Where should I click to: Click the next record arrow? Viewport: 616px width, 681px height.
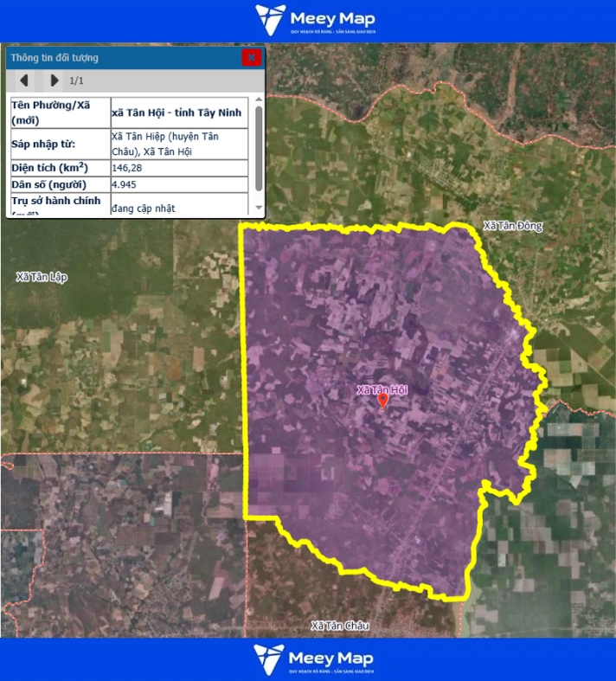tap(55, 80)
